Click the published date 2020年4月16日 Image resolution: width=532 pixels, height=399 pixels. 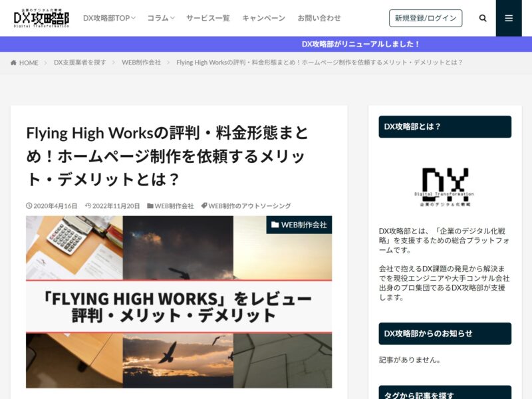pyautogui.click(x=55, y=206)
